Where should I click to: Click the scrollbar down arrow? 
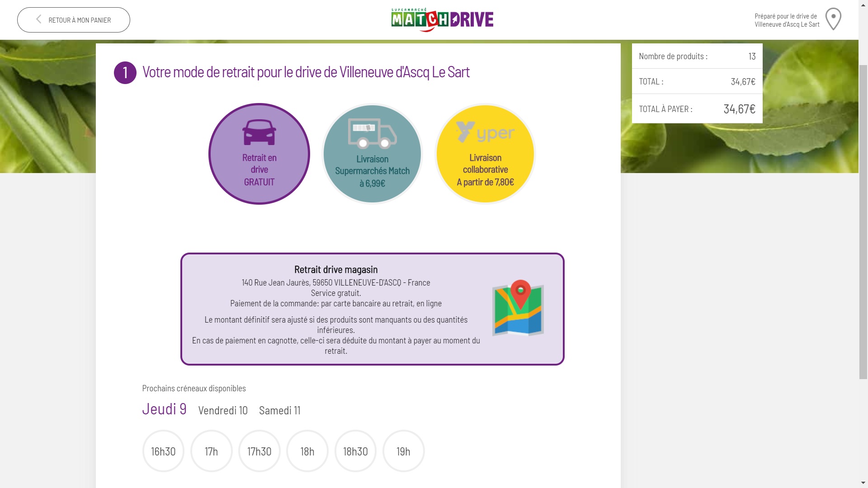(863, 483)
